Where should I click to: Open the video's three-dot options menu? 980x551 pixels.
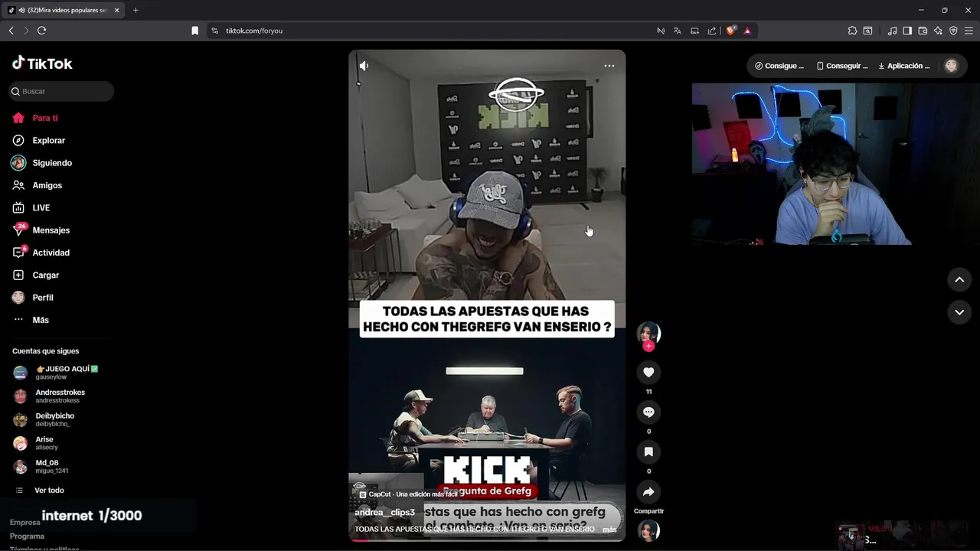click(x=609, y=66)
